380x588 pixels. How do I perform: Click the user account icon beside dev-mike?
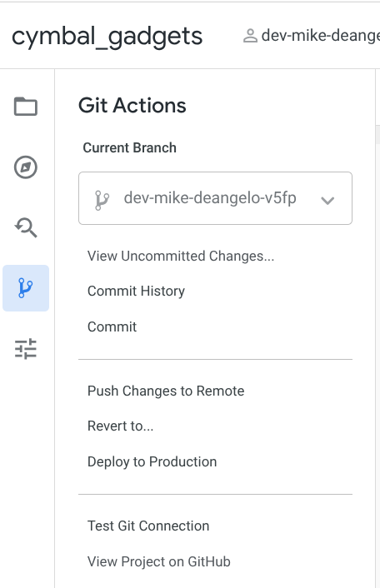point(250,36)
